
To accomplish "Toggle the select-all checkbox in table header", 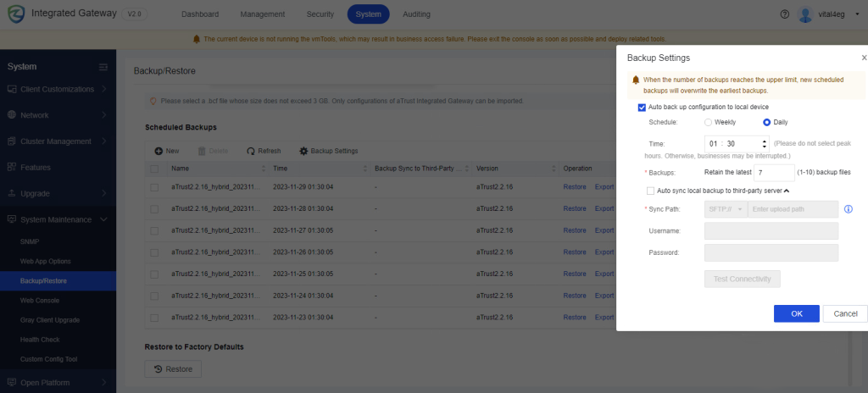I will click(154, 169).
